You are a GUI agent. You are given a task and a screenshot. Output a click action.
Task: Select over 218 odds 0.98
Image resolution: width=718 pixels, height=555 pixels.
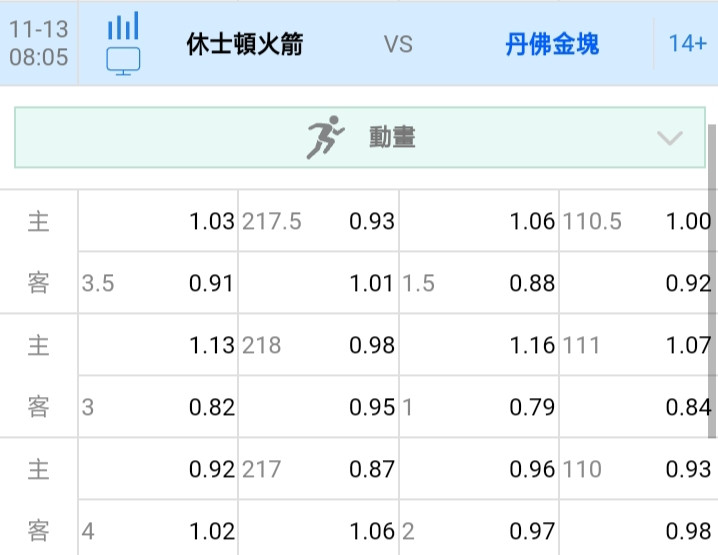pos(371,345)
